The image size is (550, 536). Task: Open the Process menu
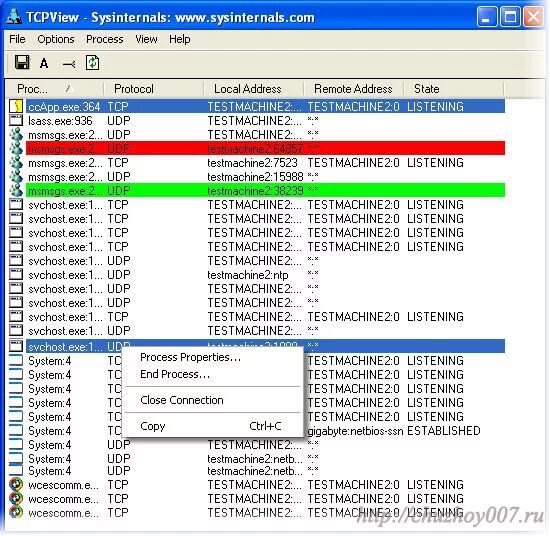pos(105,39)
